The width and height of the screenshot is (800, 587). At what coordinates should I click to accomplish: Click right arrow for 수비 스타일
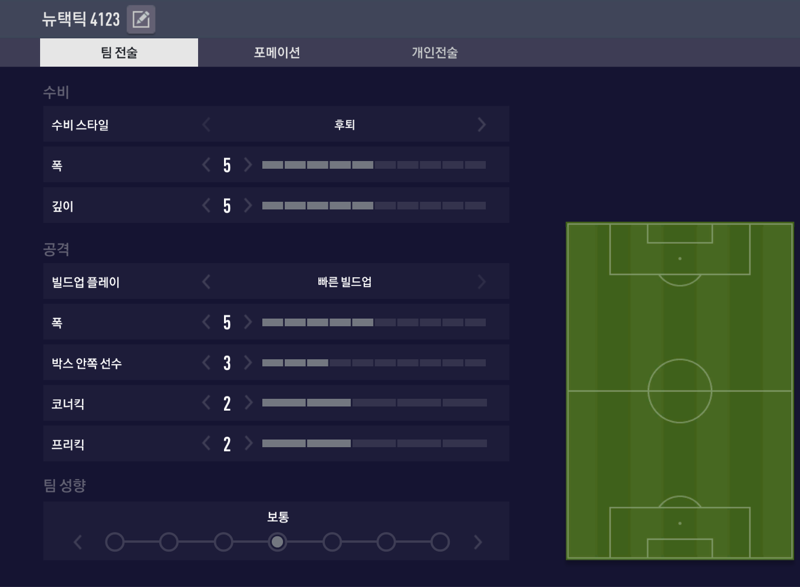coord(481,125)
